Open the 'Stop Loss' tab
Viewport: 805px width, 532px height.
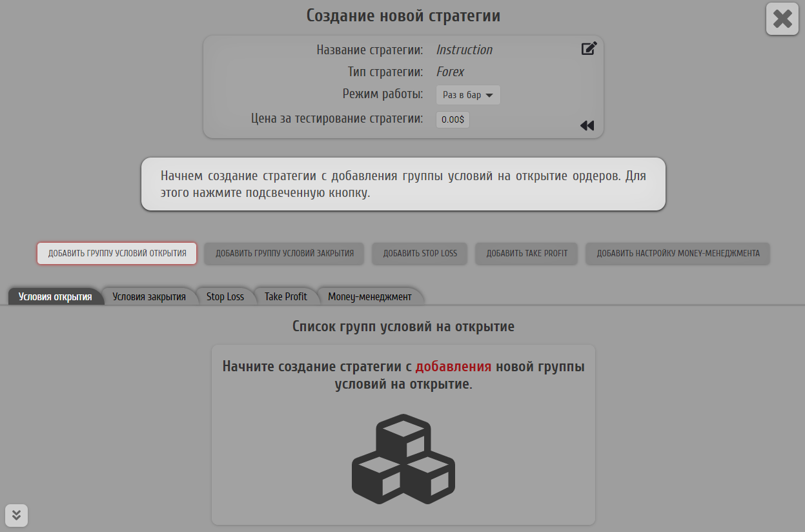tap(225, 297)
